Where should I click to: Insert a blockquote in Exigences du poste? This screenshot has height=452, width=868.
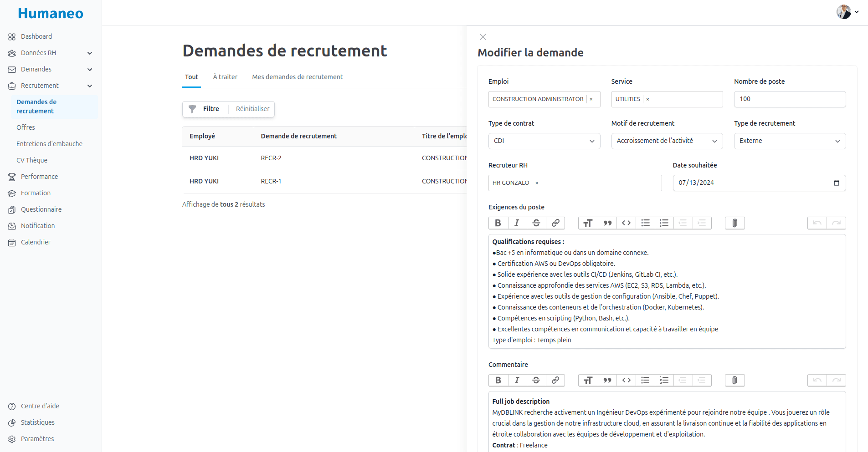pos(606,223)
